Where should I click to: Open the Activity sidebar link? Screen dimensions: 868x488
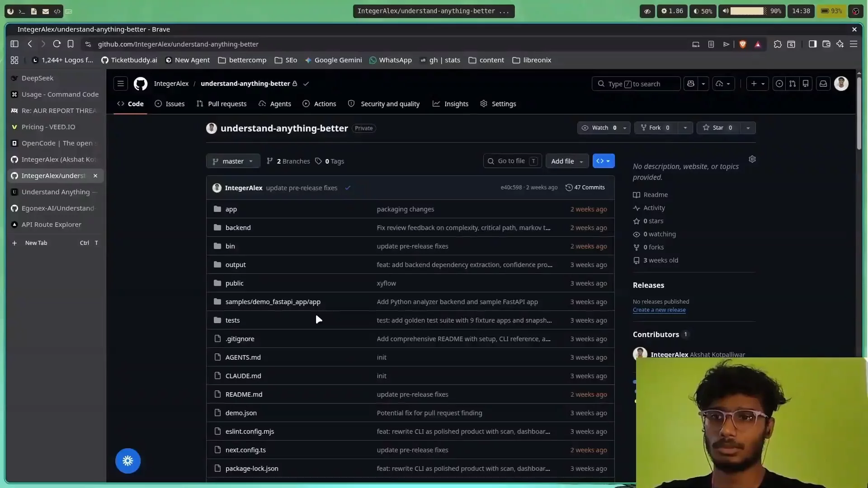(x=649, y=208)
